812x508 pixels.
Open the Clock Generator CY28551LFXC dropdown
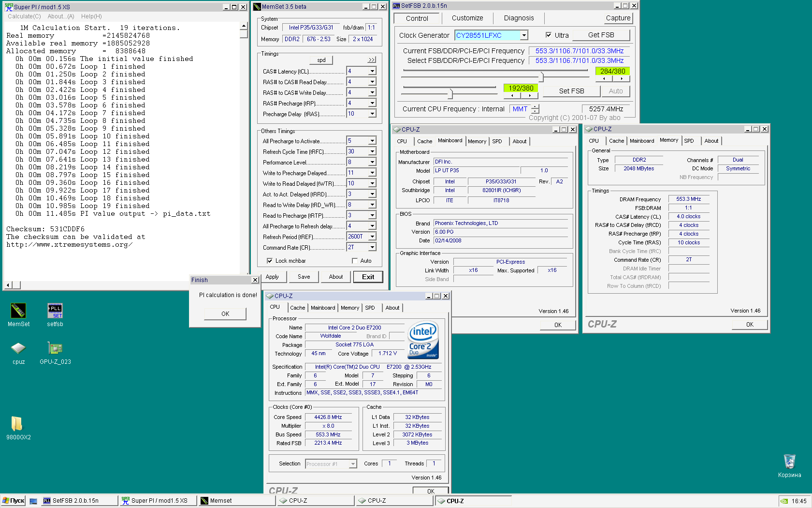click(523, 35)
